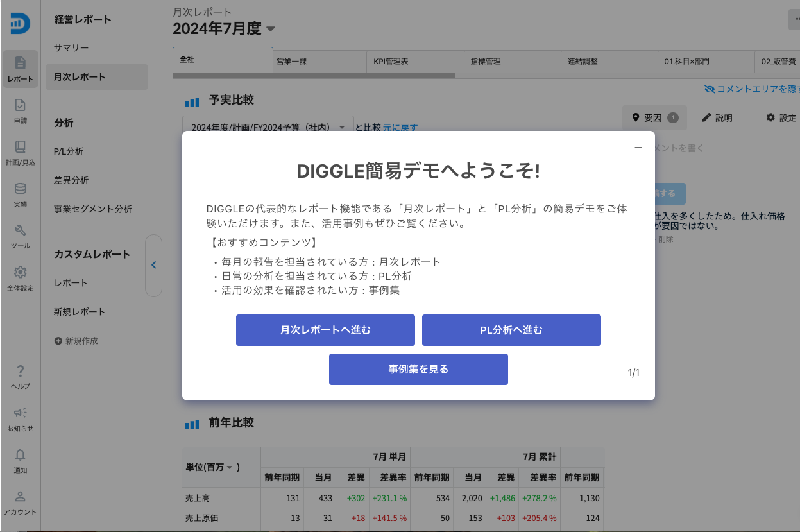The height and width of the screenshot is (532, 800).
Task: Switch to the 営業一課 tab
Action: click(319, 62)
